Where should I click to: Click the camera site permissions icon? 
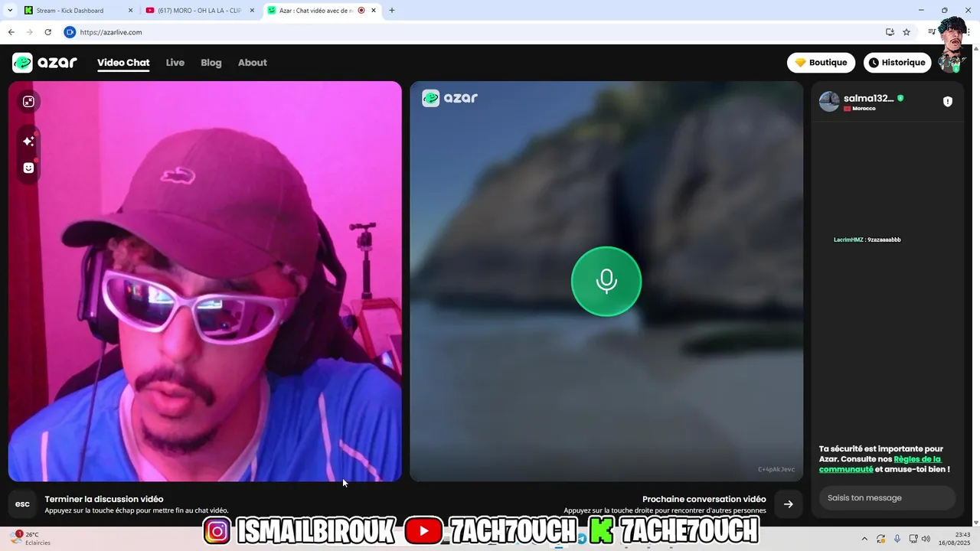click(70, 32)
